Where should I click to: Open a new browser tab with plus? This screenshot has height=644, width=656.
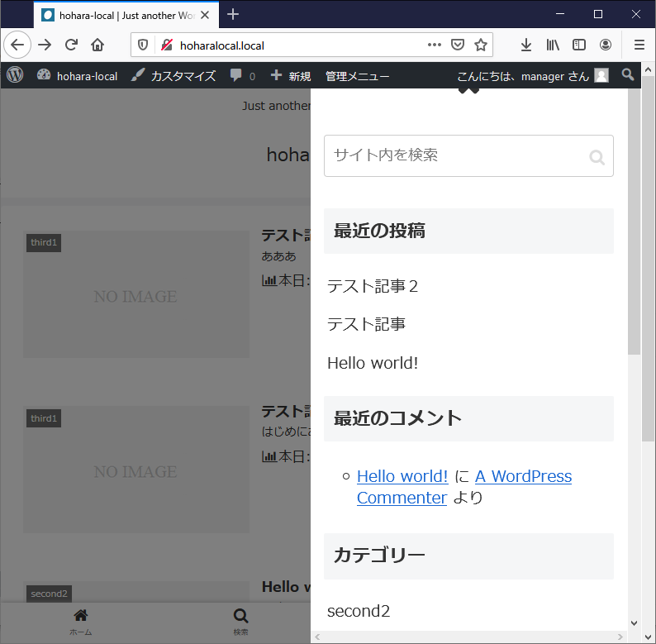233,14
